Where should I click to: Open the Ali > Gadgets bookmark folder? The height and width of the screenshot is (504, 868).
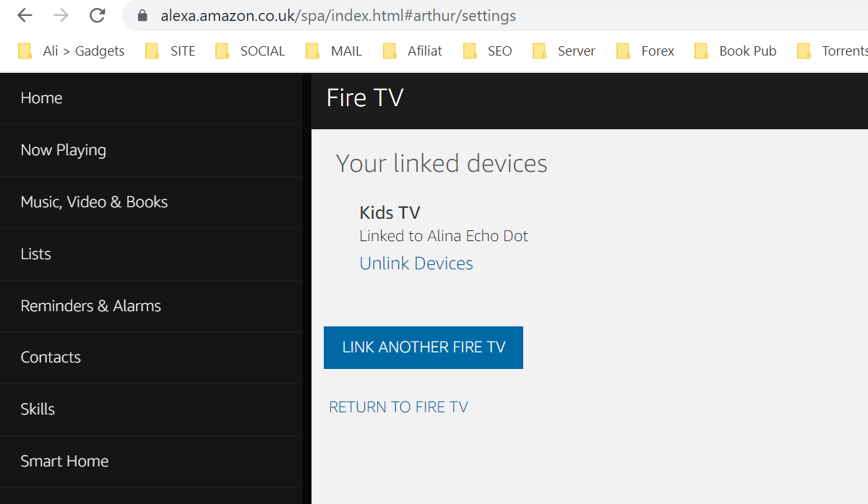tap(72, 51)
